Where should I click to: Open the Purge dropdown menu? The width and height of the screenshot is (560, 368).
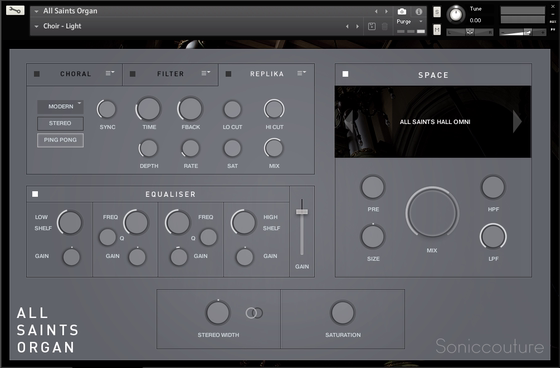(409, 21)
